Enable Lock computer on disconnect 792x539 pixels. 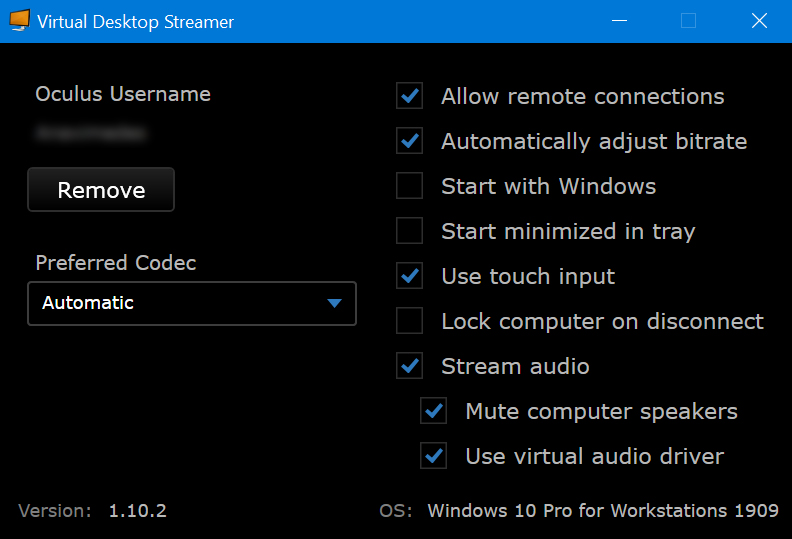[410, 321]
